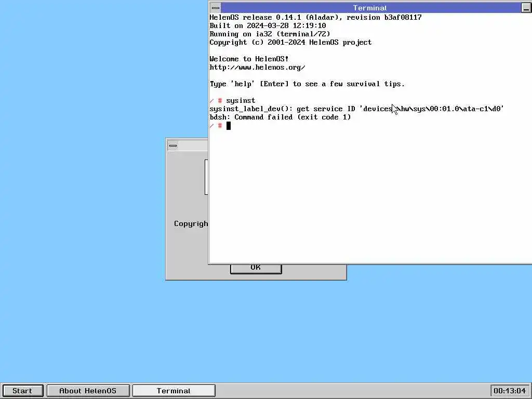Click the 'sysinst' command text in the Terminal

241,100
